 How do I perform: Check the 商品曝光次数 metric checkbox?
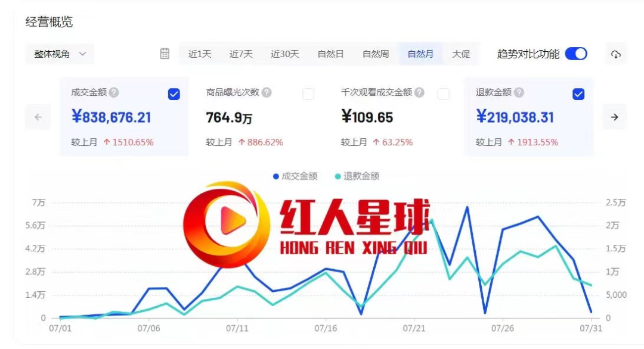(309, 94)
